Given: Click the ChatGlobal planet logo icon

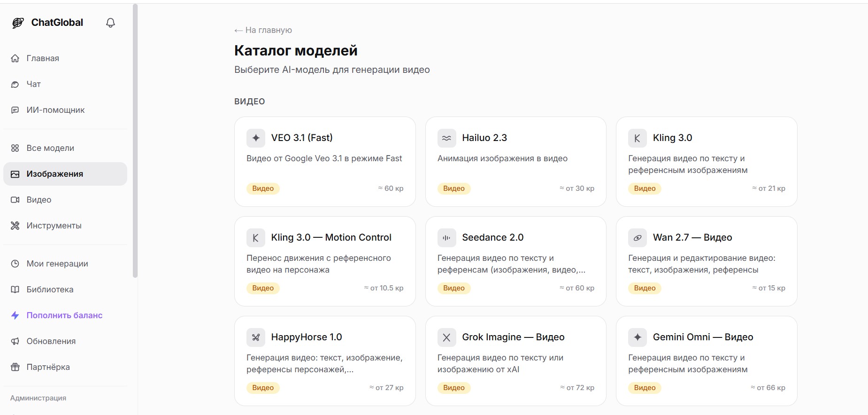Looking at the screenshot, I should (18, 23).
